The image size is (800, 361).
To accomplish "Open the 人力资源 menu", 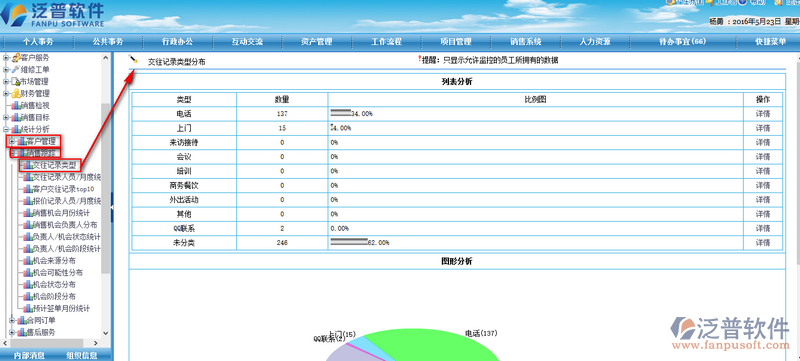I will click(x=595, y=42).
